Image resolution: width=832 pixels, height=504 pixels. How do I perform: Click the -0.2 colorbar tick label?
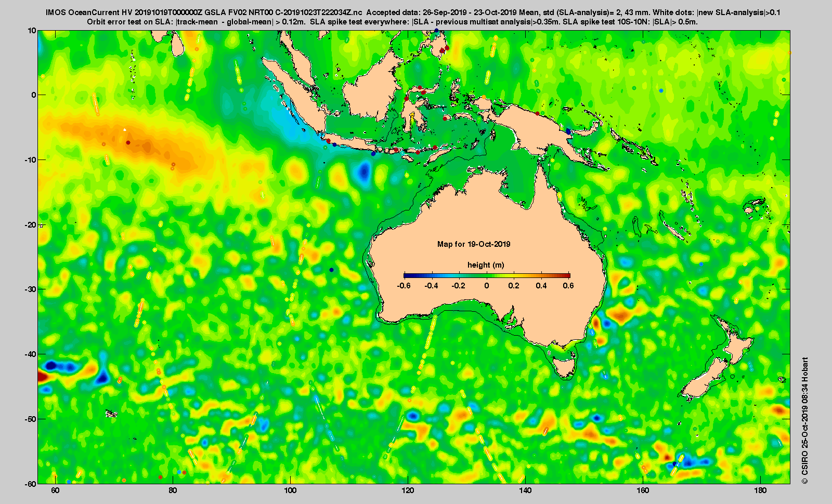[459, 286]
